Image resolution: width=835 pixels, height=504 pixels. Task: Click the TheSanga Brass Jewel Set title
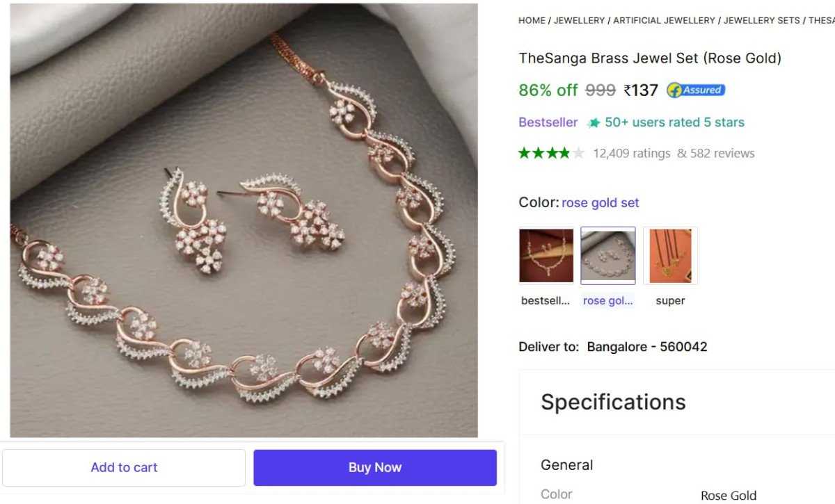pos(650,58)
